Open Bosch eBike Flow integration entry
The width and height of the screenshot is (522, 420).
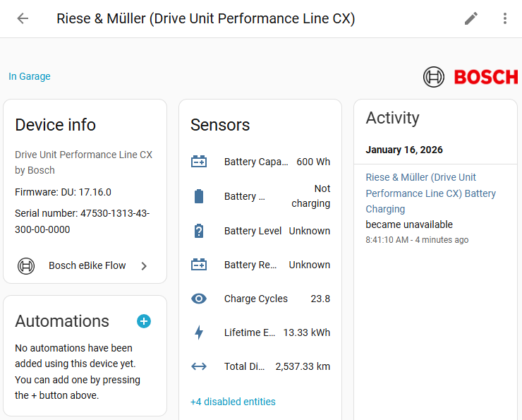(85, 266)
